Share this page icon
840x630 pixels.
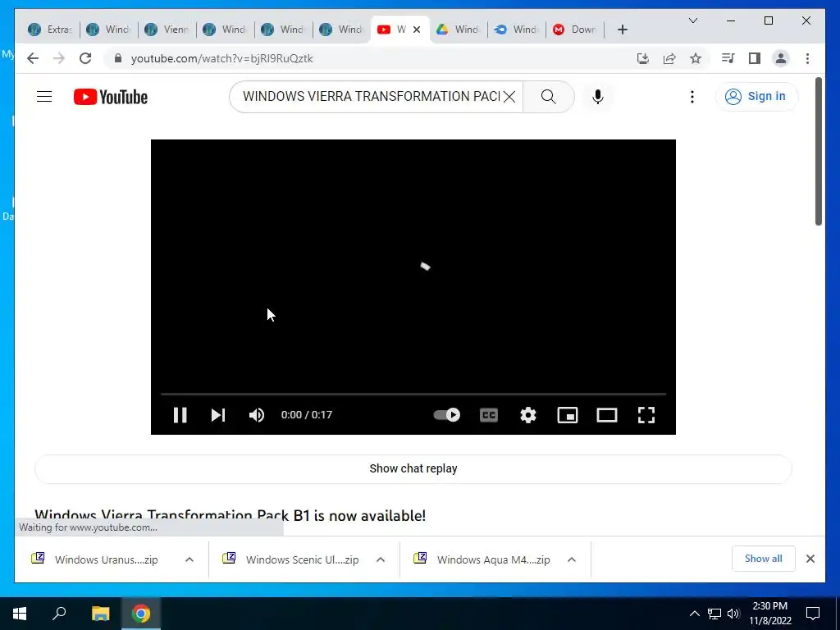(669, 58)
